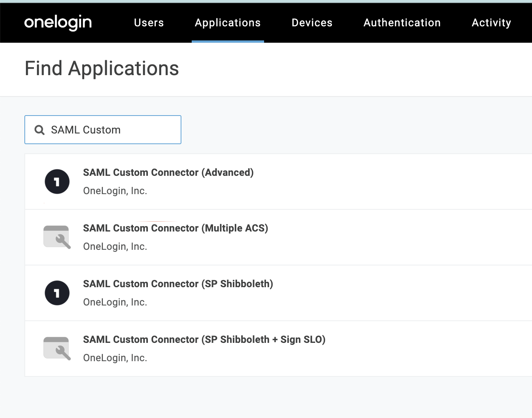Screen dimensions: 532x418
Task: Click the Find Applications page heading
Action: point(102,69)
